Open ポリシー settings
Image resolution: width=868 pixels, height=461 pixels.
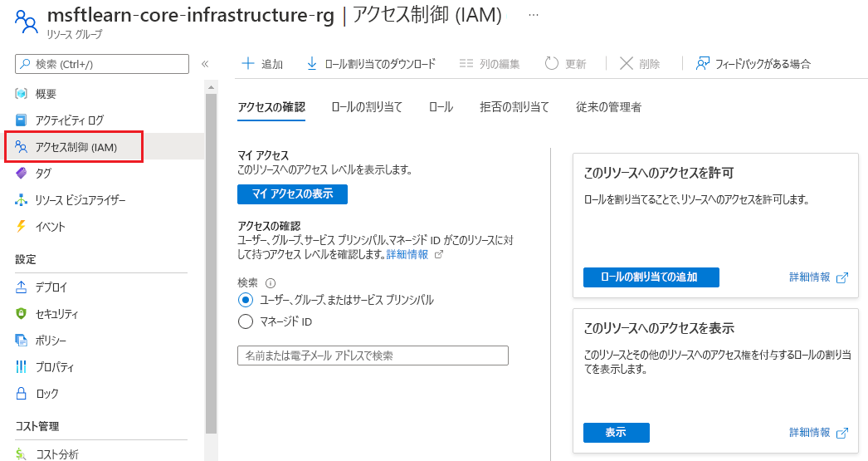point(51,341)
